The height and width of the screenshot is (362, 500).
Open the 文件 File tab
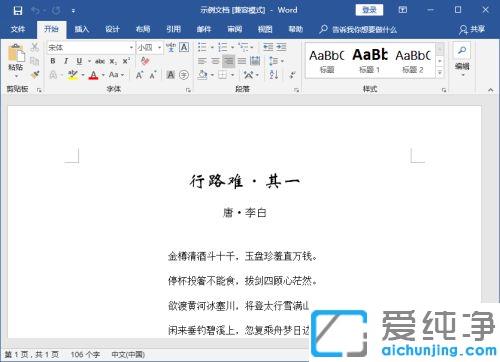point(18,29)
